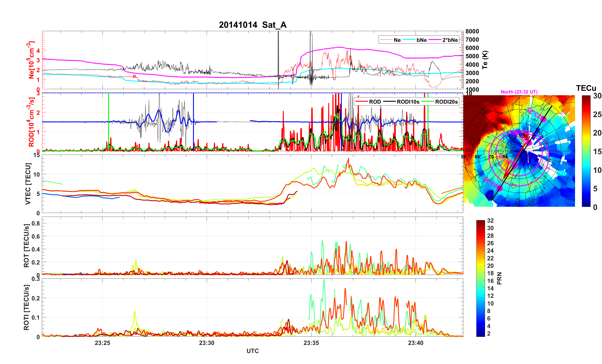Screen dimensions: 602x364
Task: Click the 'North (23:32 UT)' map title
Action: click(519, 92)
